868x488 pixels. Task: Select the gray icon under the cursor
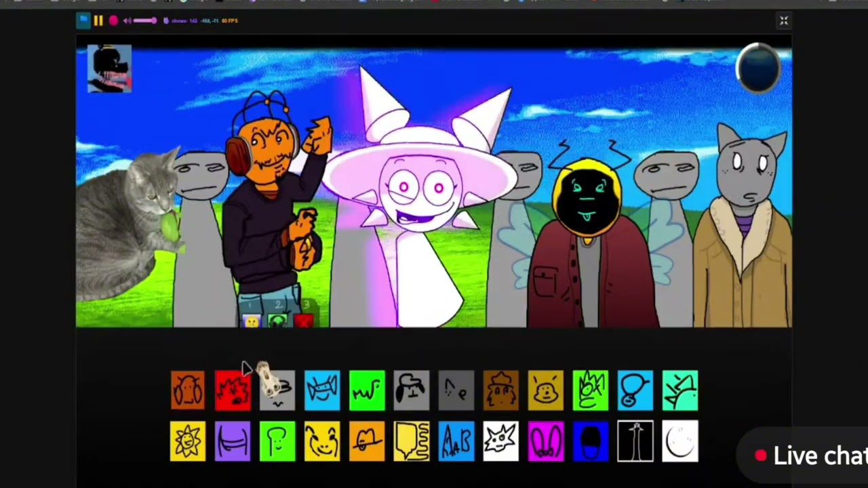pyautogui.click(x=277, y=390)
